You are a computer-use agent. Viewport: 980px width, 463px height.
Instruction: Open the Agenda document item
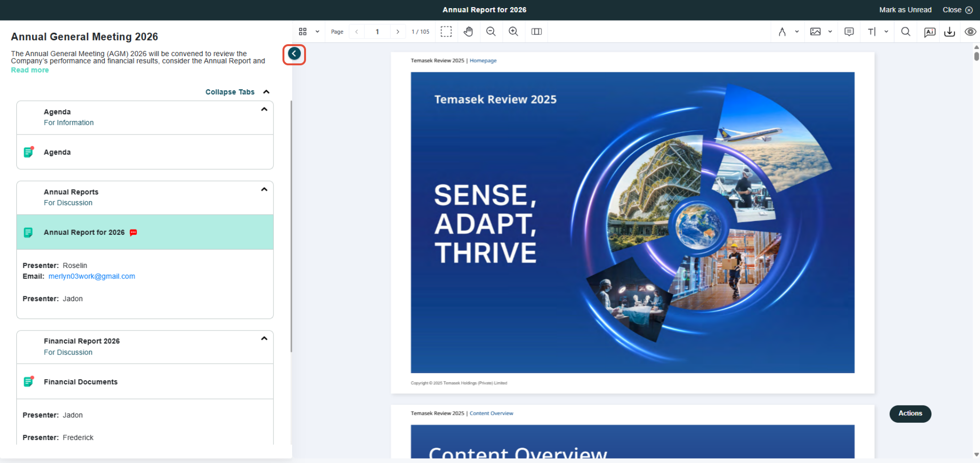[x=145, y=152]
